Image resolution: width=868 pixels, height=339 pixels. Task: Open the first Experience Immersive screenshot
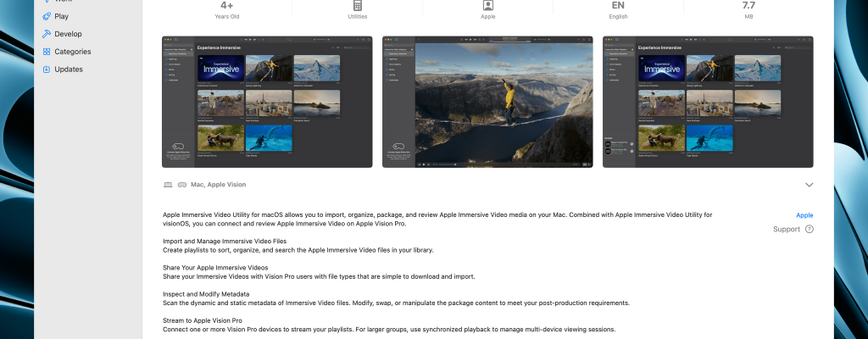click(x=267, y=102)
